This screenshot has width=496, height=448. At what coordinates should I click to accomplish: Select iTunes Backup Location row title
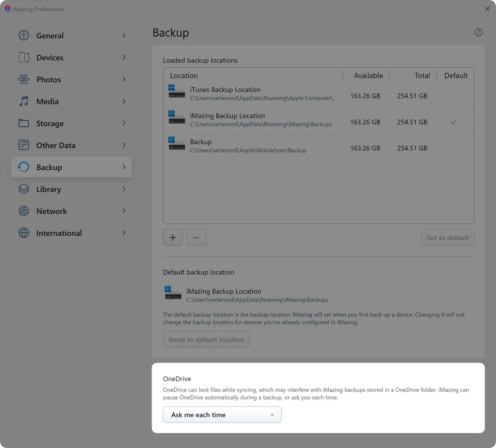click(x=225, y=90)
